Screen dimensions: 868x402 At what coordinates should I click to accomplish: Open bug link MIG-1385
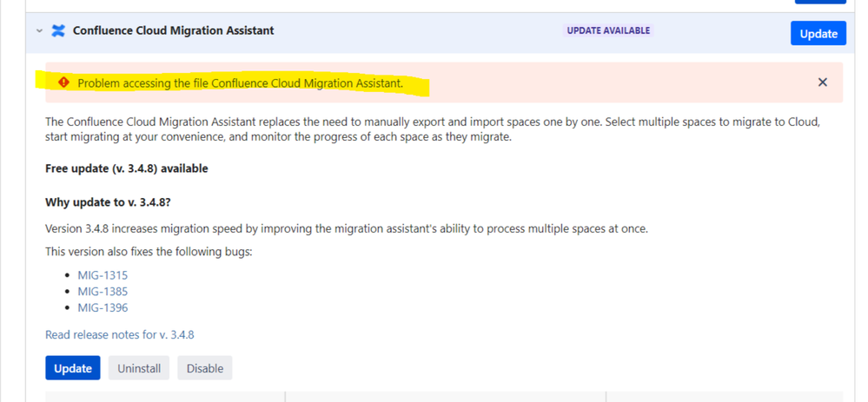click(103, 292)
